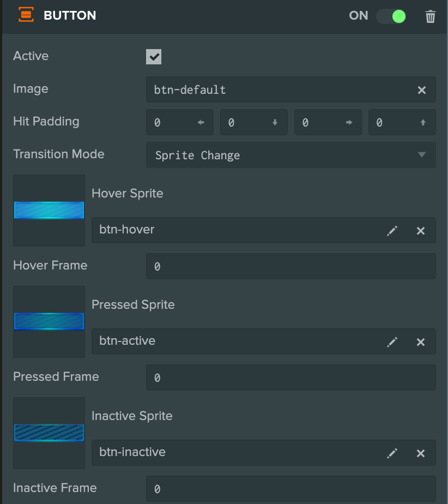Uncheck the Active checkbox
This screenshot has height=504, width=448.
tap(154, 57)
